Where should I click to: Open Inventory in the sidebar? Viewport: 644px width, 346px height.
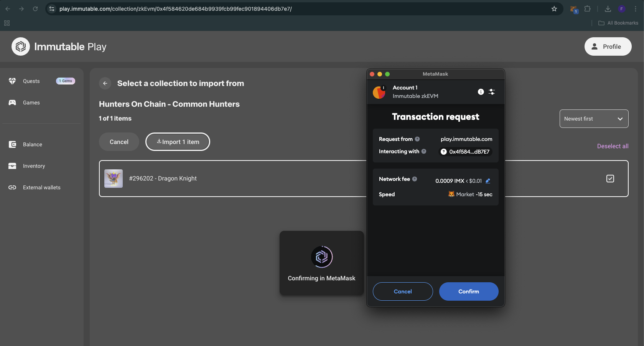click(x=34, y=166)
